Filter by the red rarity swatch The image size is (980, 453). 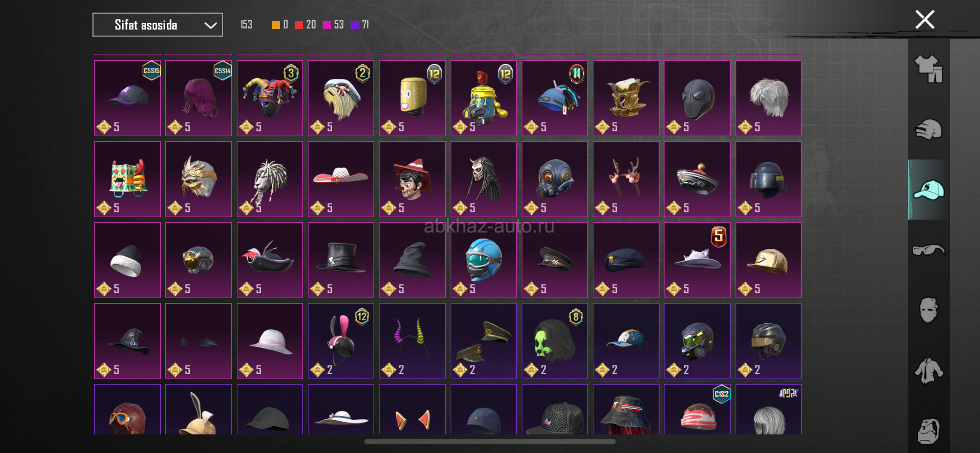(299, 25)
